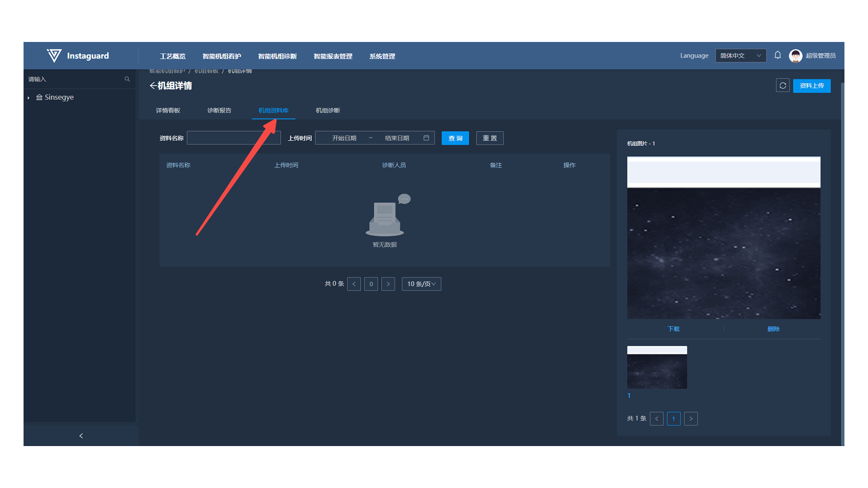Go to next page in image pagination

coord(691,418)
